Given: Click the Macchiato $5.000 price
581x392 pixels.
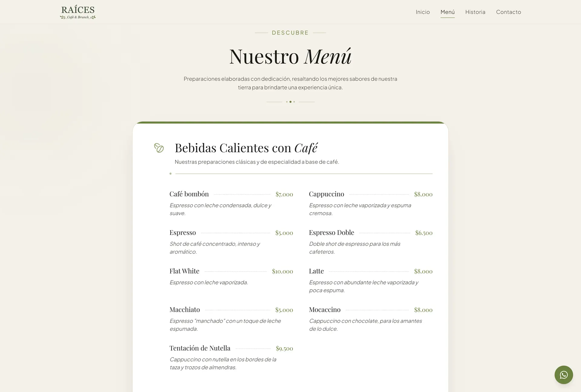Looking at the screenshot, I should (284, 310).
